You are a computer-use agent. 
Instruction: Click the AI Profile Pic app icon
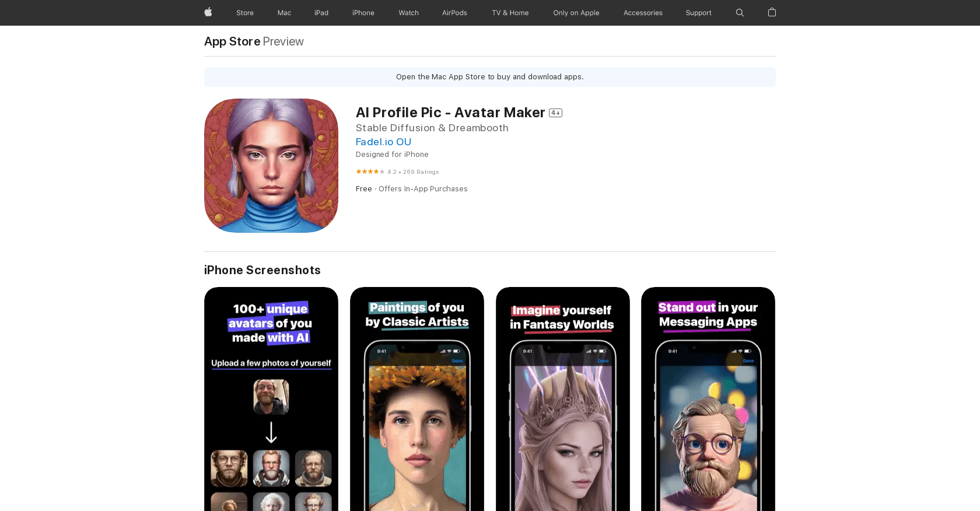271,166
